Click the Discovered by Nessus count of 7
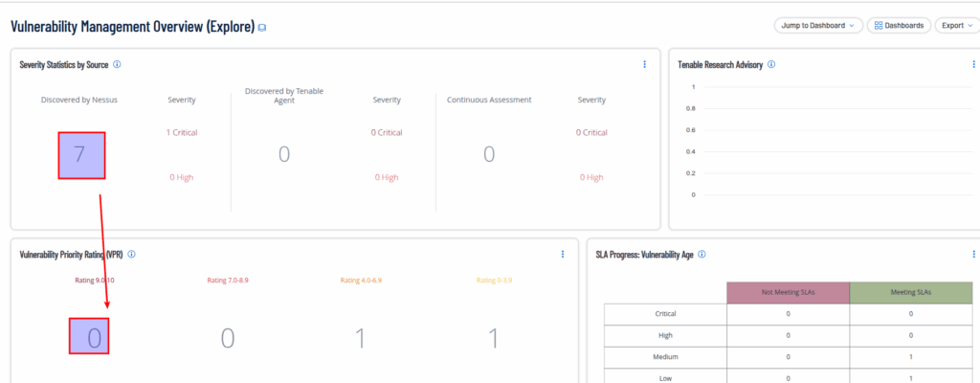 (x=80, y=155)
